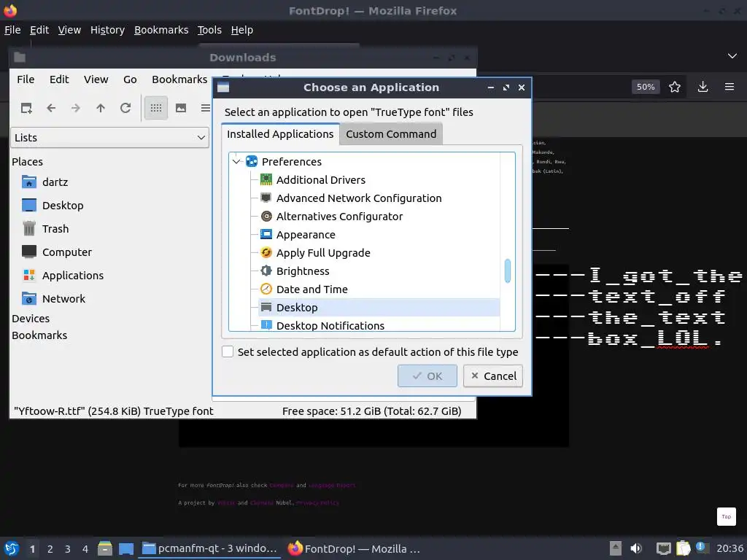747x560 pixels.
Task: Expand the Devices section in sidebar
Action: tap(31, 319)
